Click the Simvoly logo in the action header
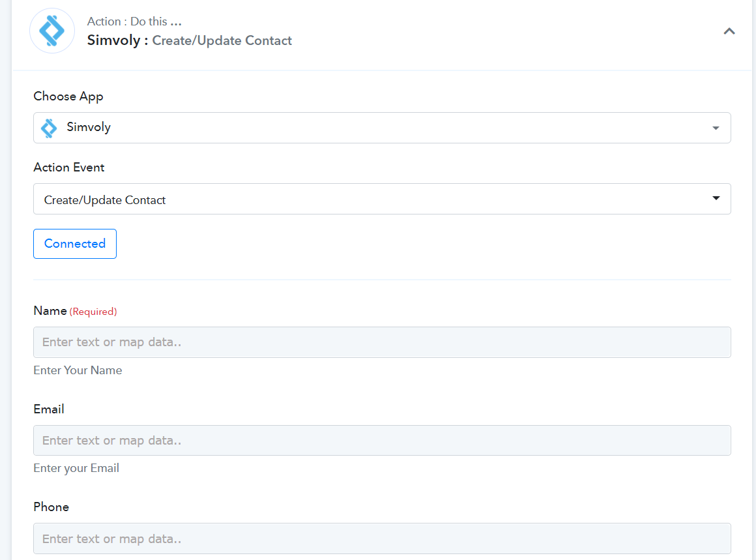 (52, 31)
